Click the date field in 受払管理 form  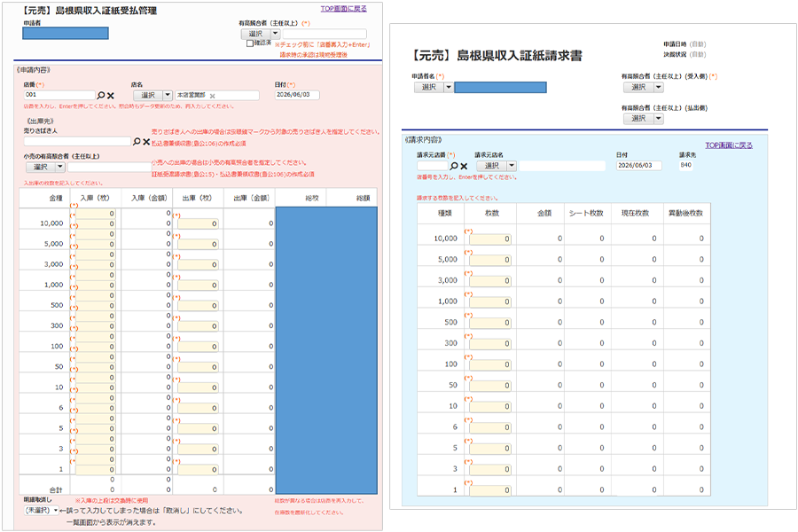(x=297, y=95)
